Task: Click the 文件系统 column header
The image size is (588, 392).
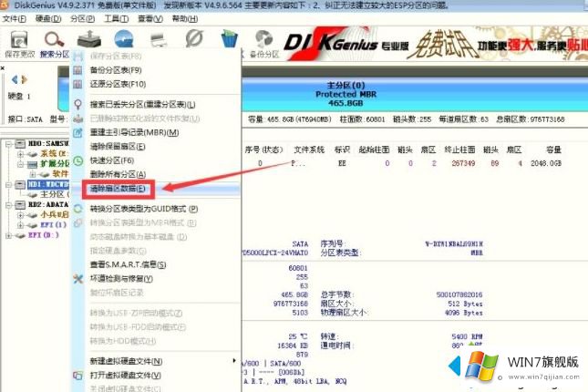Action: coord(309,150)
